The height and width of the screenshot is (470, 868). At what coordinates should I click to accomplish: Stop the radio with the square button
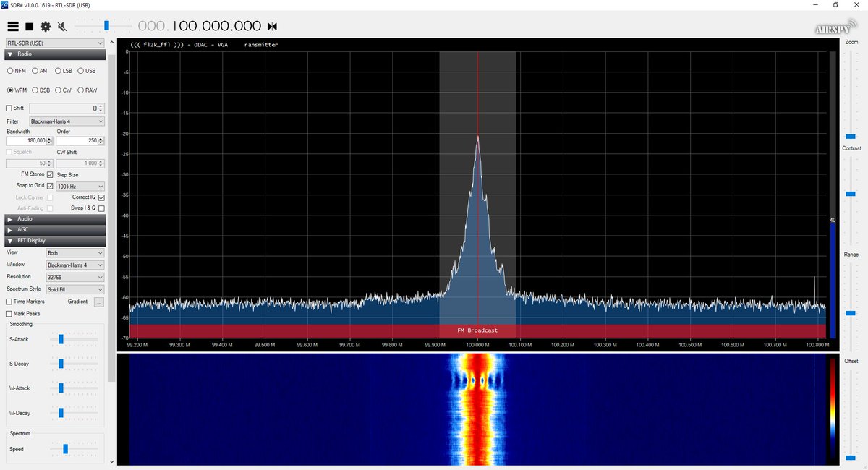click(30, 27)
